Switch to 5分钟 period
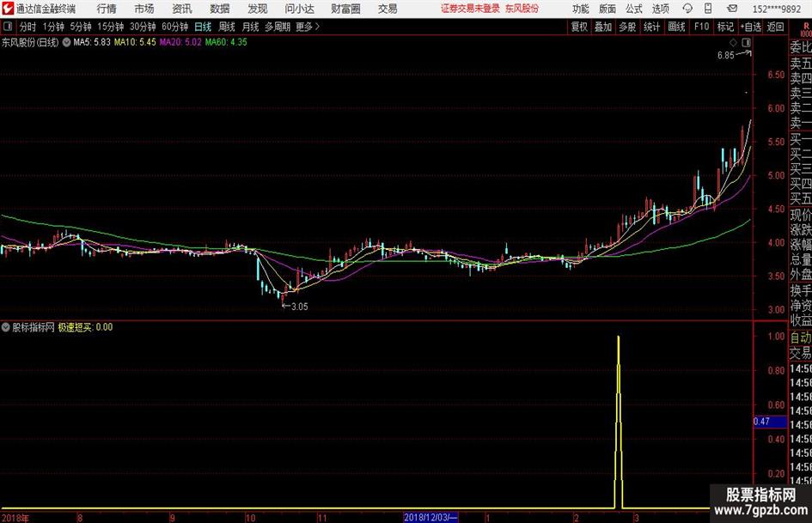 pos(81,27)
